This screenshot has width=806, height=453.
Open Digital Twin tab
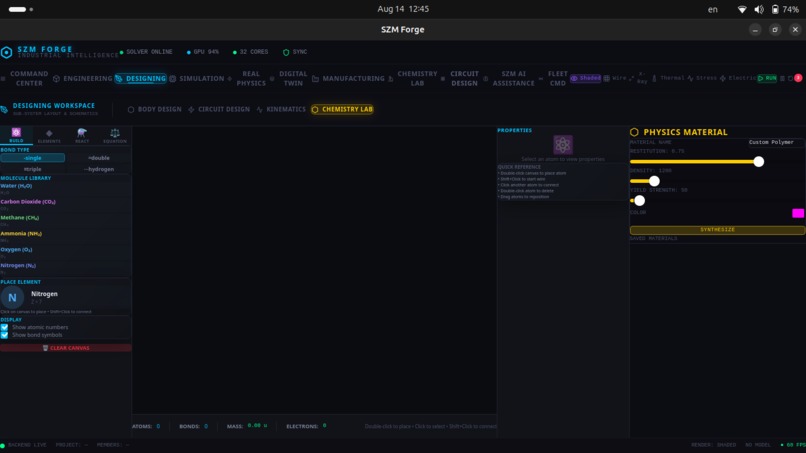pyautogui.click(x=289, y=78)
